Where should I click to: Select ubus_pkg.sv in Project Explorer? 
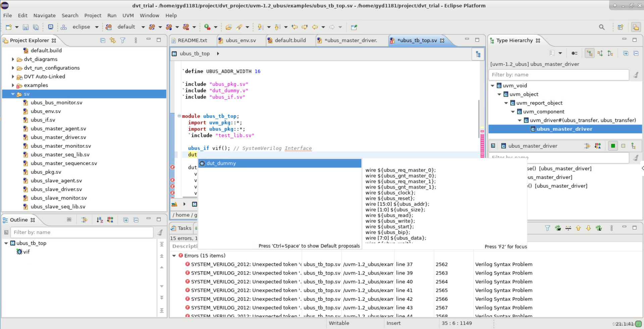[46, 172]
